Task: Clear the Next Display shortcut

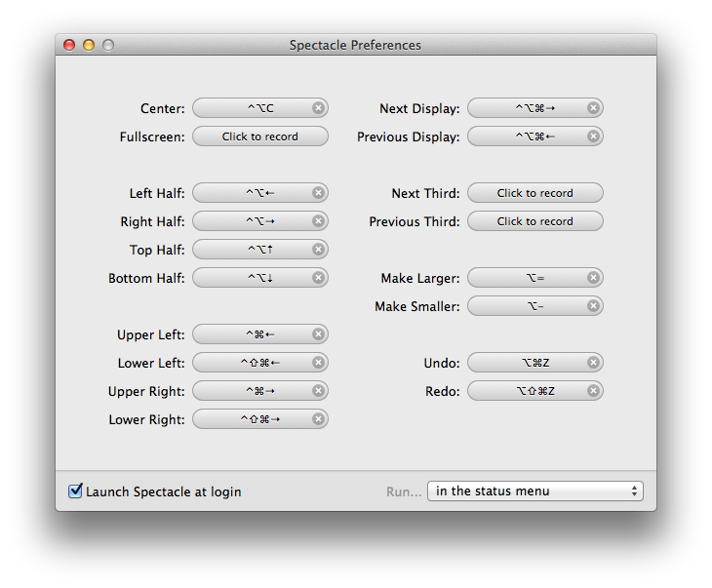Action: 593,108
